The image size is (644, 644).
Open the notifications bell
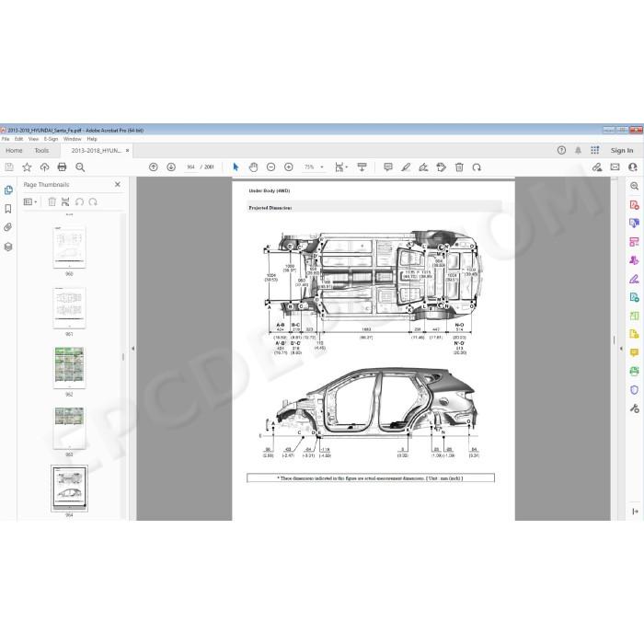[x=578, y=150]
